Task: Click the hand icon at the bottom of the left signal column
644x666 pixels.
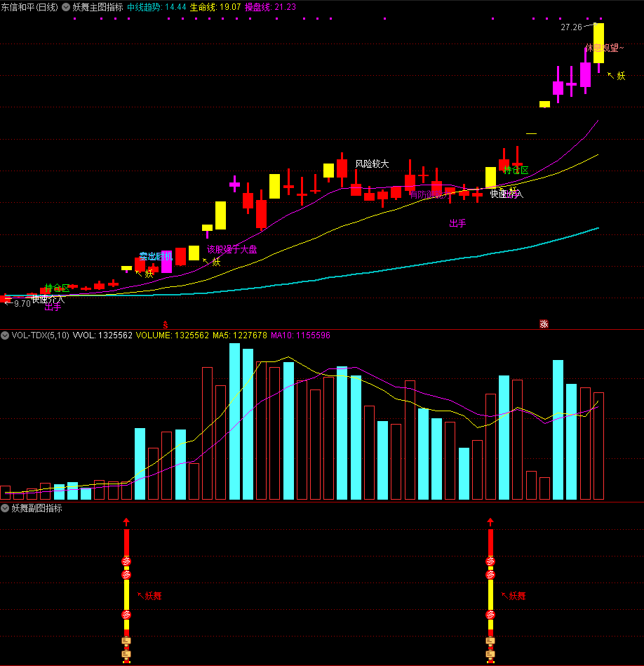Action: click(126, 655)
